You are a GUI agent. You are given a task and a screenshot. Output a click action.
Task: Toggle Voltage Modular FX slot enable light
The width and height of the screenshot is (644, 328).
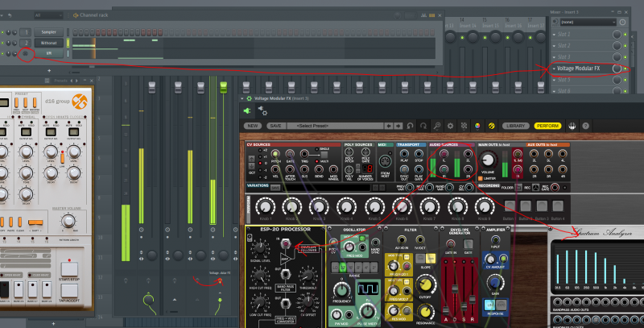(x=625, y=69)
